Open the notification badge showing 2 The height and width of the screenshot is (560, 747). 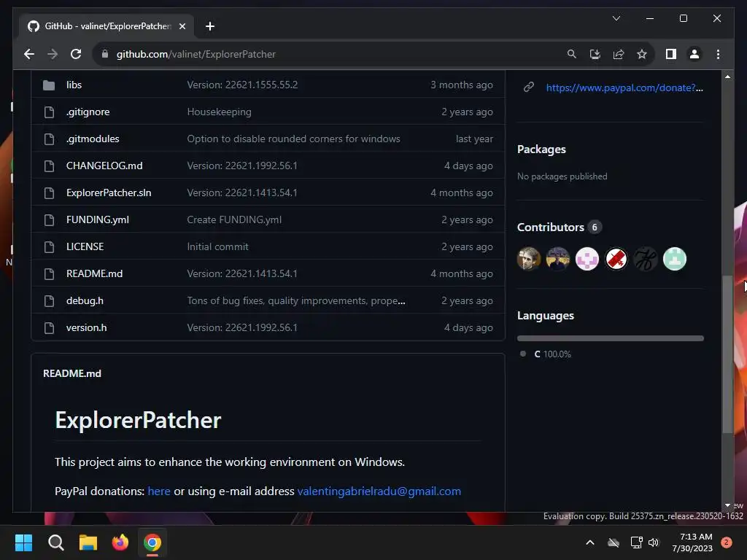(727, 542)
